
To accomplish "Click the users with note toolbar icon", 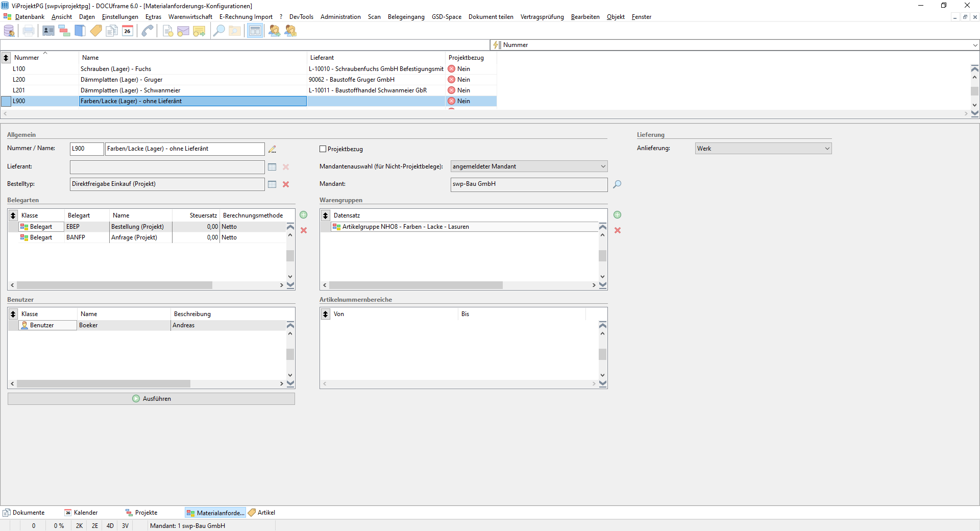I will pos(290,31).
